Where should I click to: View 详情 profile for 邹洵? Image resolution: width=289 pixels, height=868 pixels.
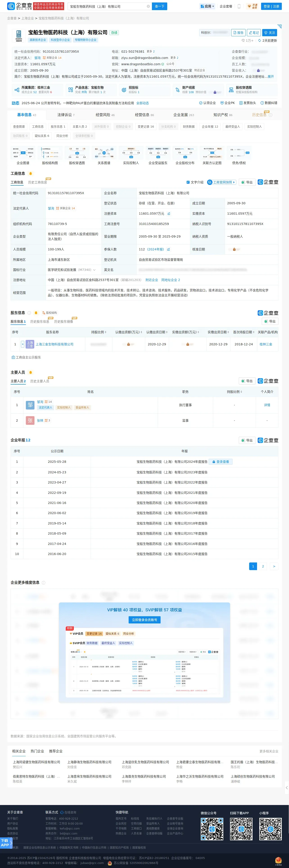point(267,405)
